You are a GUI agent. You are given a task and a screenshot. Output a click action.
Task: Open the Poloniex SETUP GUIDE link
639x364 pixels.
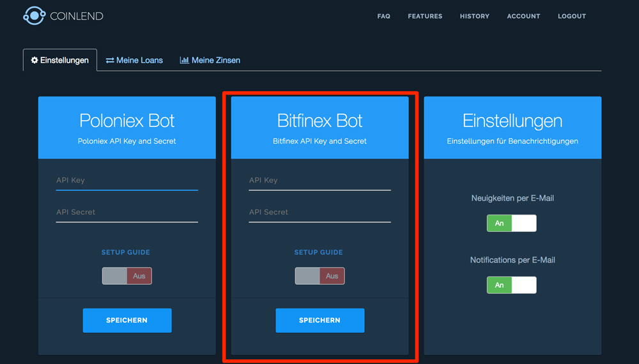tap(125, 252)
